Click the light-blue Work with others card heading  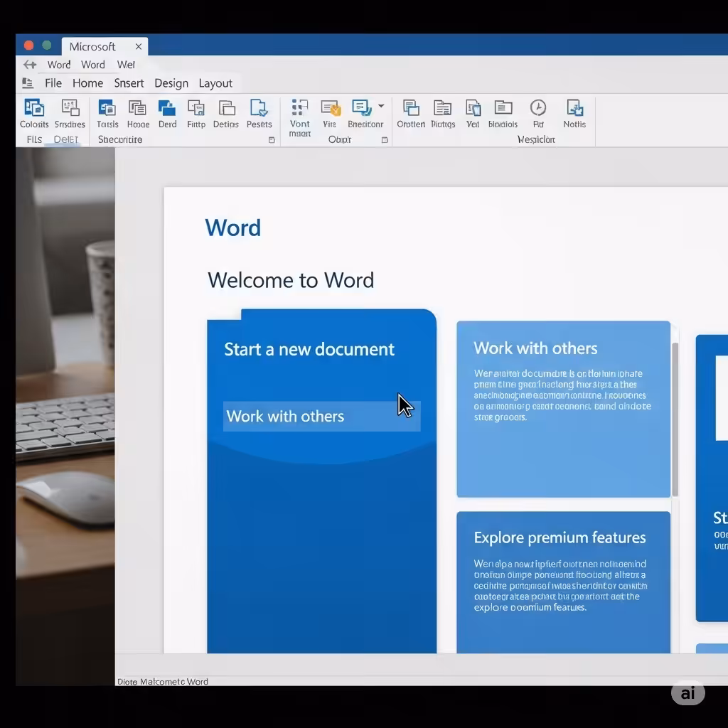click(x=535, y=348)
